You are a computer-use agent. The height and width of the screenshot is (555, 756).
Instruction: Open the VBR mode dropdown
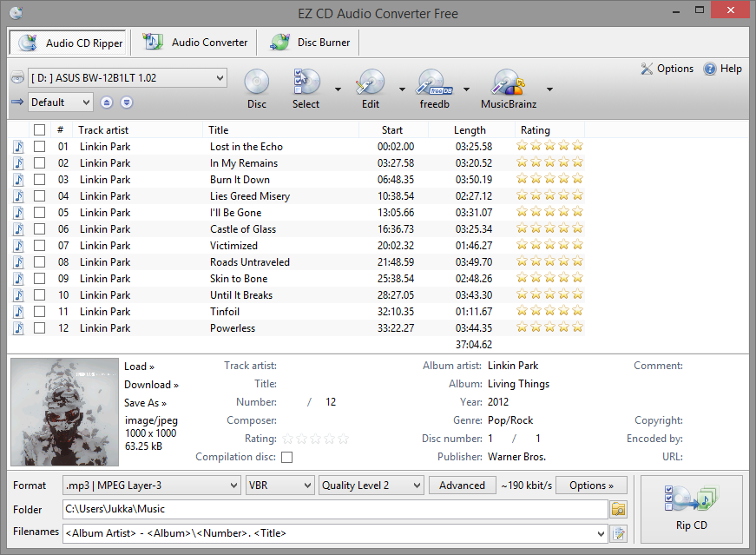click(279, 485)
